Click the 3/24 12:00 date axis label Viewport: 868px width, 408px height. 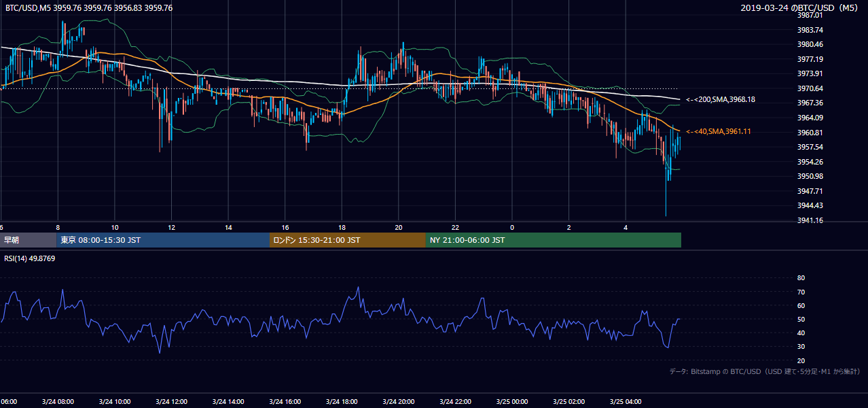pyautogui.click(x=171, y=402)
